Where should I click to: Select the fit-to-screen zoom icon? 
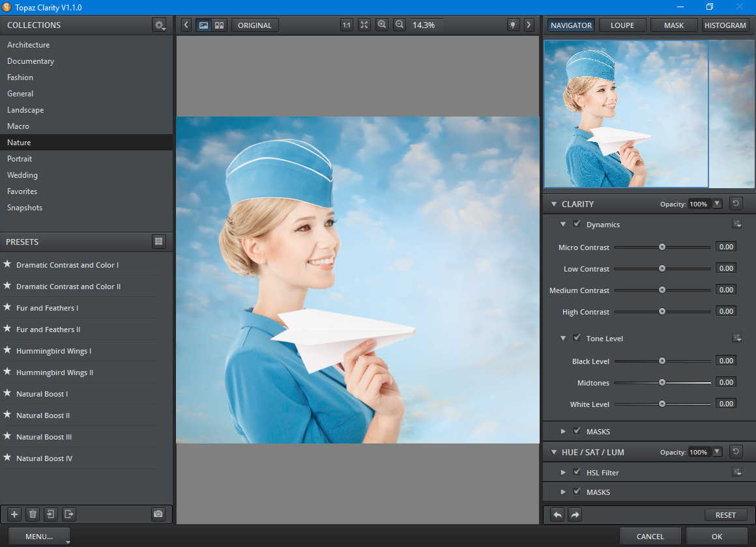[364, 25]
